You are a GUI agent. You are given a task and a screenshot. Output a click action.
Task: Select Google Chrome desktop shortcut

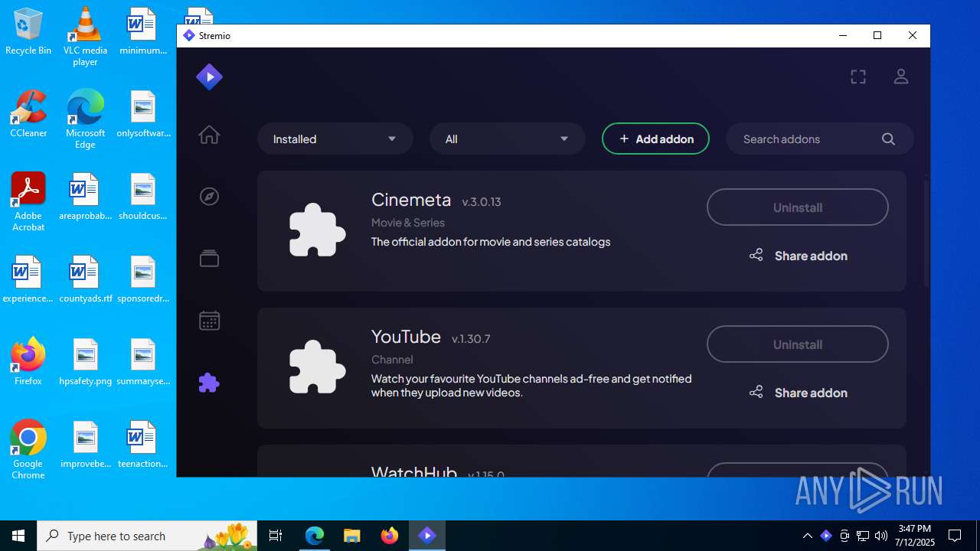point(28,450)
